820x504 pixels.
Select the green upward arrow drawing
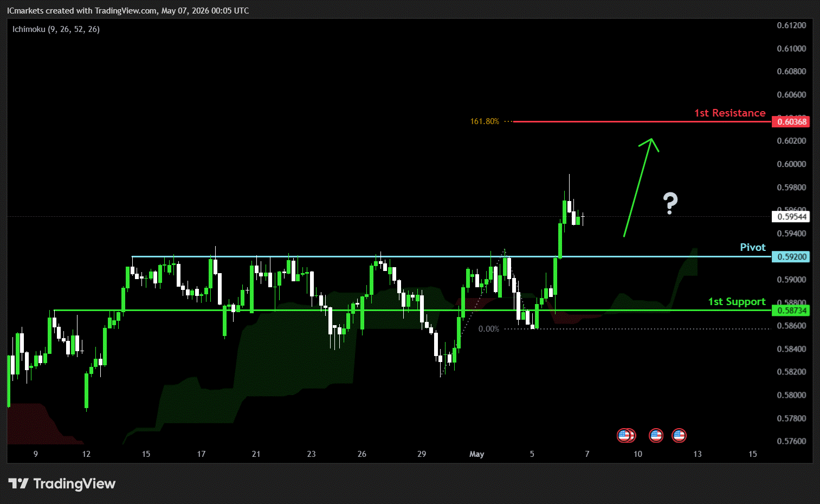click(x=641, y=188)
